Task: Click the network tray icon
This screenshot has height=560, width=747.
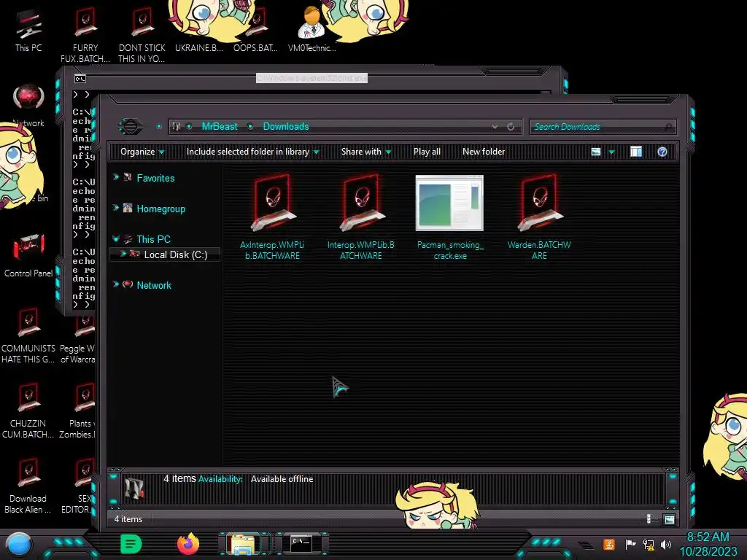Action: [x=649, y=544]
